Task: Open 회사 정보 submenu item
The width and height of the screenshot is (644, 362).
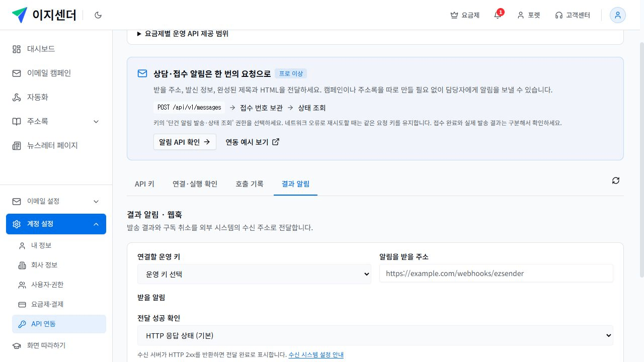Action: [x=59, y=265]
